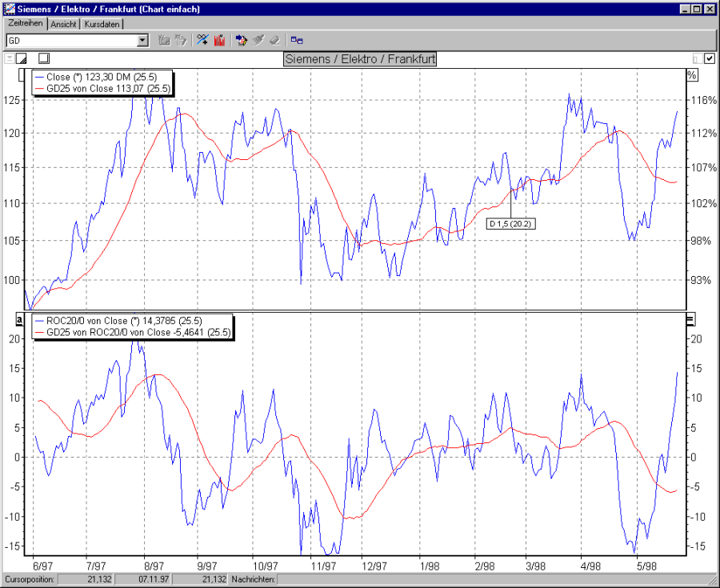Click the penguin import icon on the toolbar
The width and height of the screenshot is (720, 588).
(242, 39)
